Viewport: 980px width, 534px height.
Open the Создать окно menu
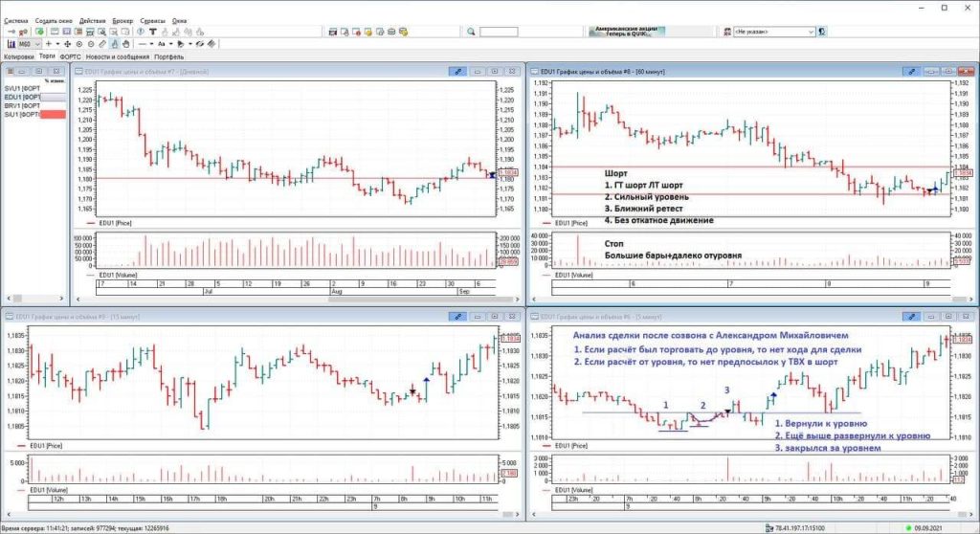pyautogui.click(x=54, y=21)
